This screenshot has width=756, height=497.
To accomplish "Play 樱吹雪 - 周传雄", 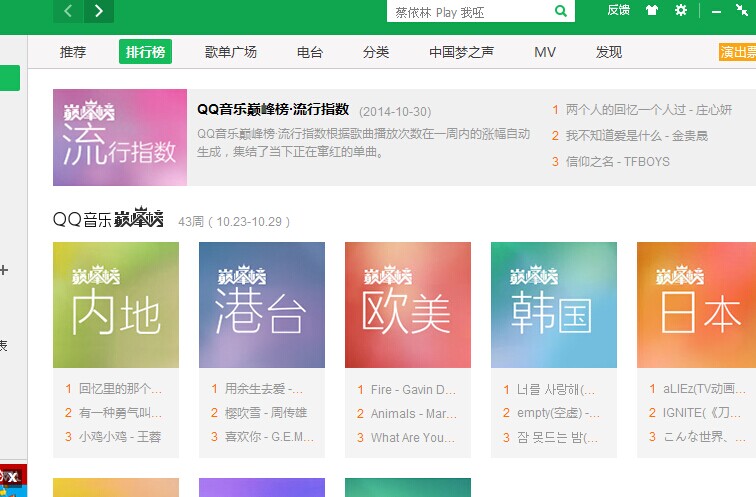I will (x=266, y=413).
